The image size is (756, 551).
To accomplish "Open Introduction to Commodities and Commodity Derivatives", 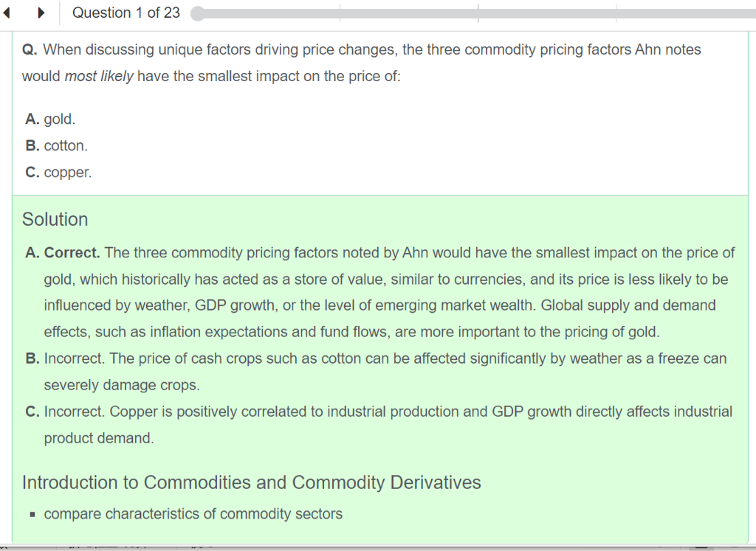I will click(251, 482).
